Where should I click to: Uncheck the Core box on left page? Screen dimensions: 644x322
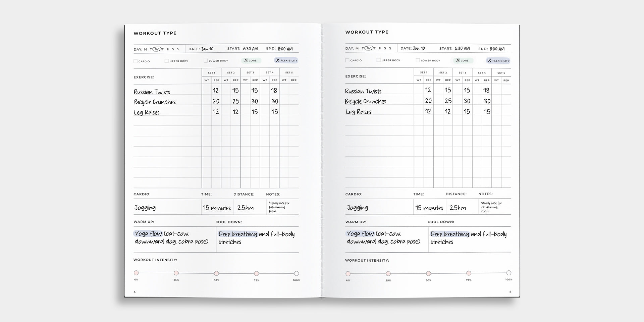(x=246, y=61)
